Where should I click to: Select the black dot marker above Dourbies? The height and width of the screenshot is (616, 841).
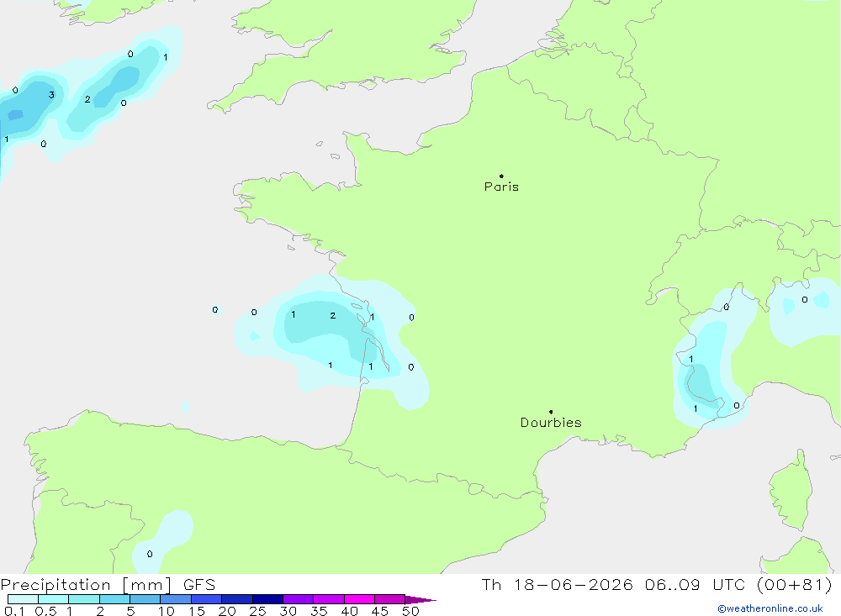coord(551,412)
